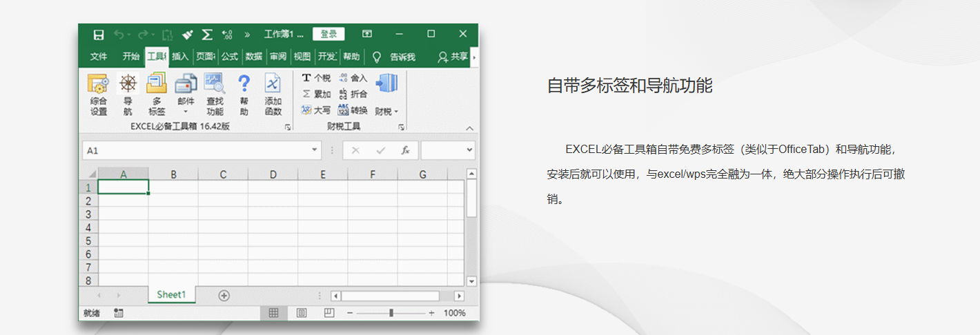The width and height of the screenshot is (980, 335).
Task: Open 财税工具 group dialog launcher
Action: tap(401, 128)
